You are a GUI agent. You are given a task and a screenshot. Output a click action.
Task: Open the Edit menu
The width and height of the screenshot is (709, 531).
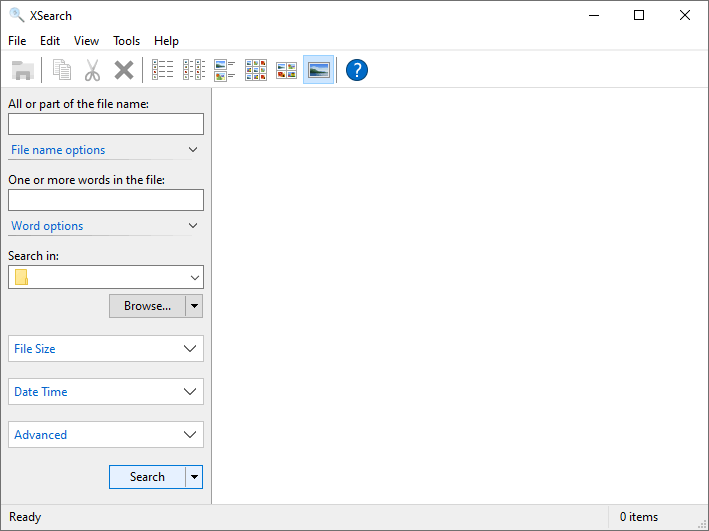click(x=50, y=41)
